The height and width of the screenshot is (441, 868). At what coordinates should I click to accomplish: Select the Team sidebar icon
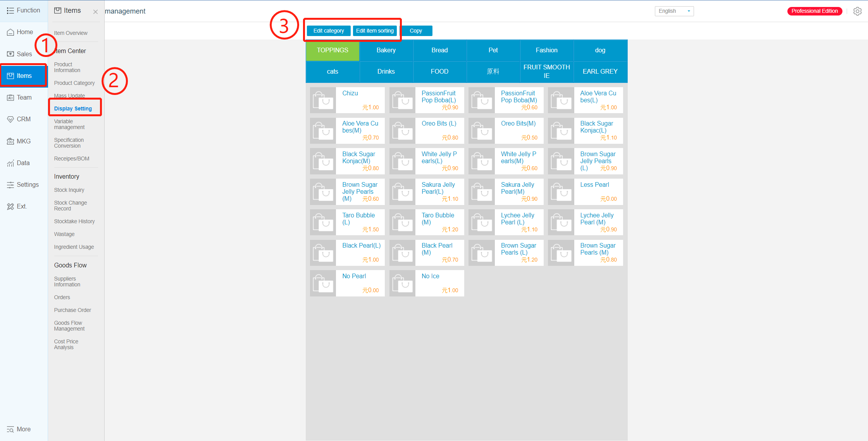point(10,98)
